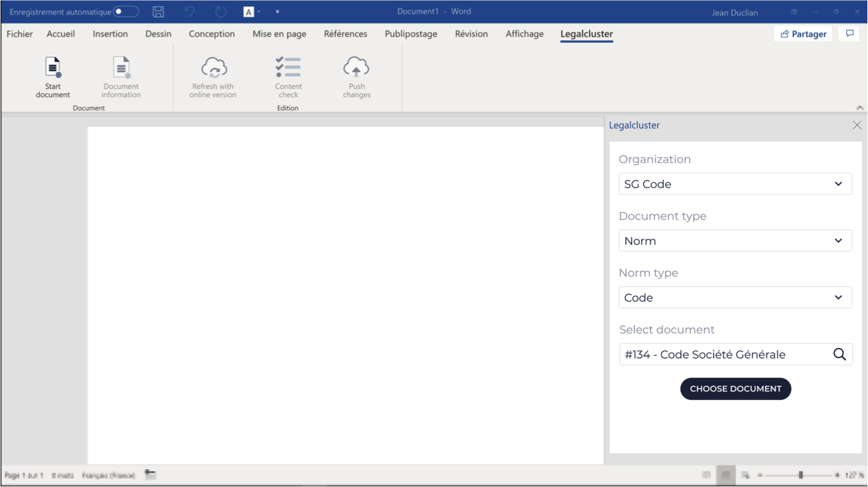The width and height of the screenshot is (868, 487).
Task: Click the CHOOSE DOCUMENT button
Action: pos(736,389)
